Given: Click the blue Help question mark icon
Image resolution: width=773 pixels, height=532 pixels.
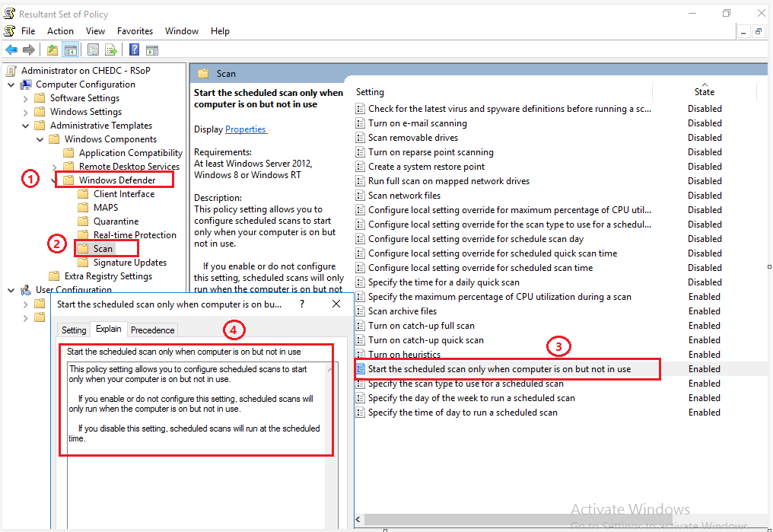Looking at the screenshot, I should [x=134, y=49].
